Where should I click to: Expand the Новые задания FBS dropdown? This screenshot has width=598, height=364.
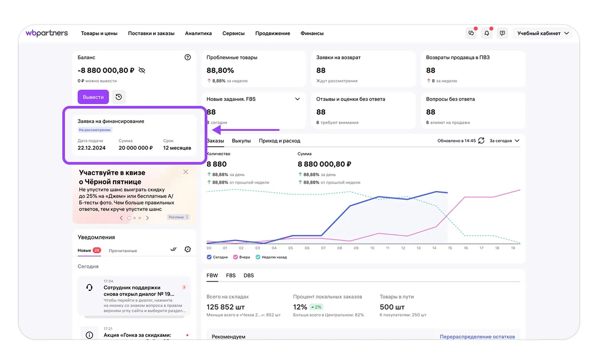297,99
